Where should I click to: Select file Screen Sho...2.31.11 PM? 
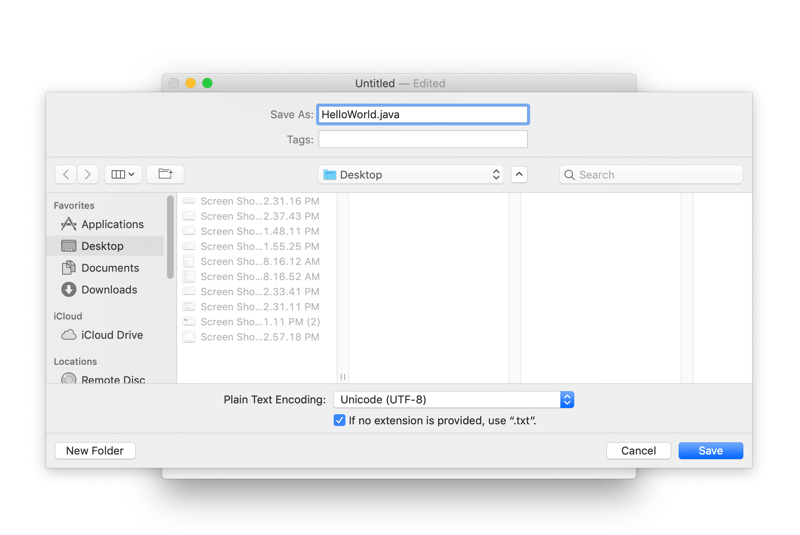(x=257, y=307)
